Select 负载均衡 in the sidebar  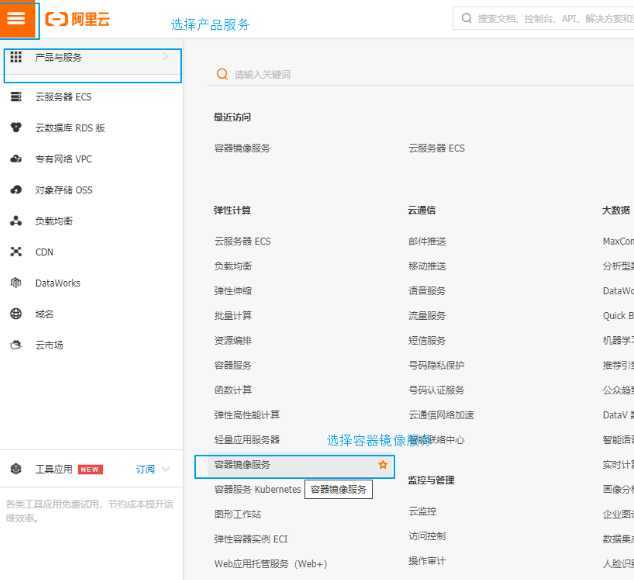coord(54,221)
